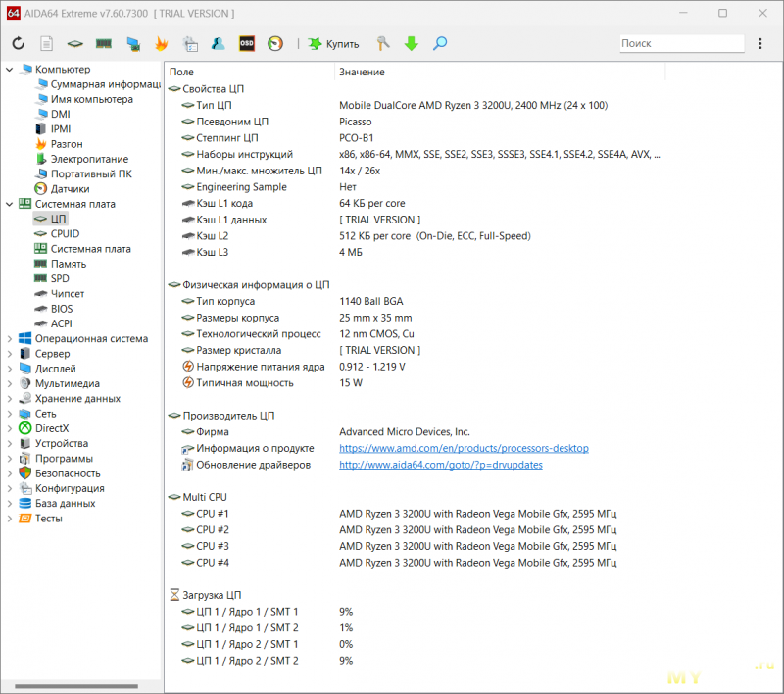The height and width of the screenshot is (694, 784).
Task: Open the three-dot menu button
Action: click(x=760, y=44)
